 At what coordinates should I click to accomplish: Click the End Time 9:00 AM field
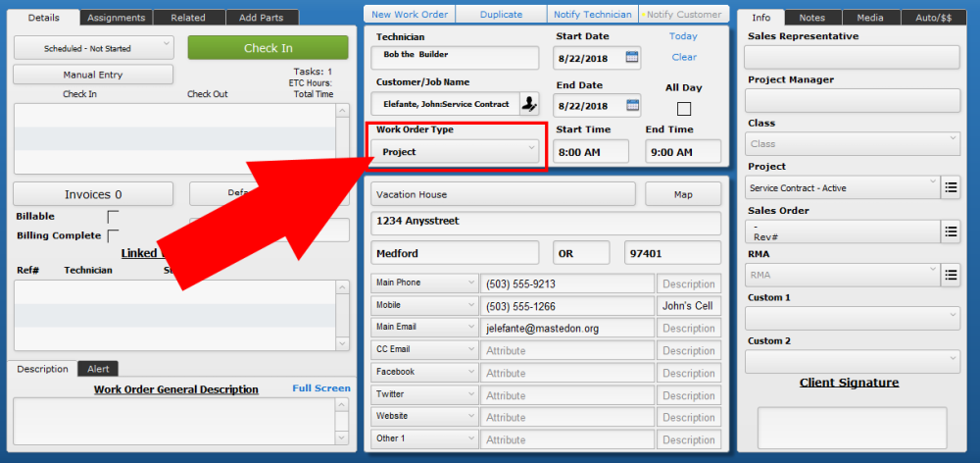[683, 151]
